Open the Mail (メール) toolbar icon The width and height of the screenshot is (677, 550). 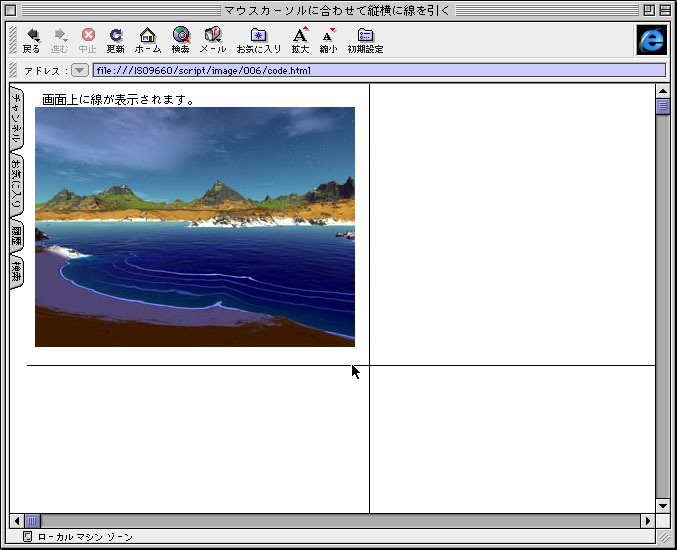point(213,41)
